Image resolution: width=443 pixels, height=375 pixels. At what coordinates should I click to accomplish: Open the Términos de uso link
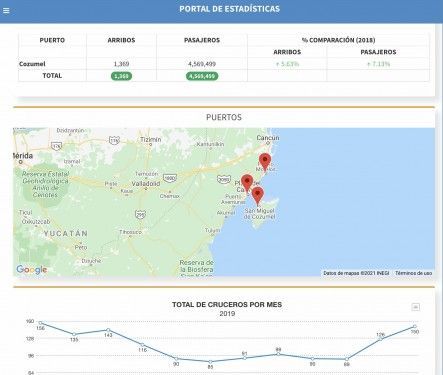pyautogui.click(x=413, y=273)
